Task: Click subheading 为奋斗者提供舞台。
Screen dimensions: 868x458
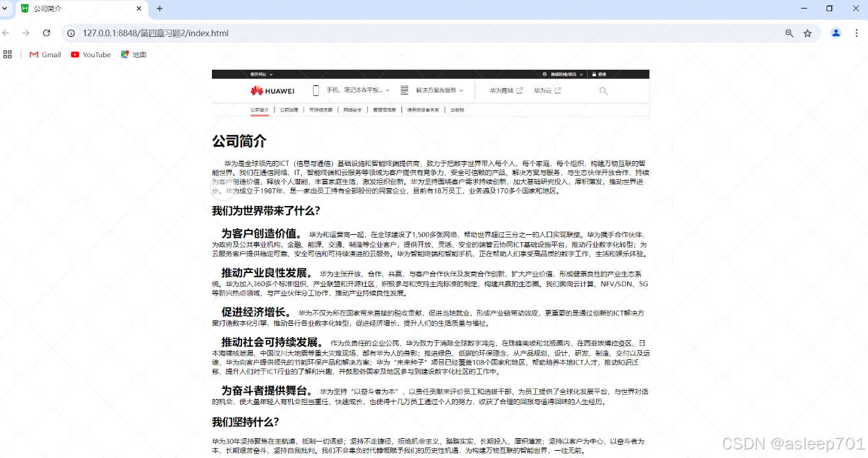Action: tap(267, 390)
